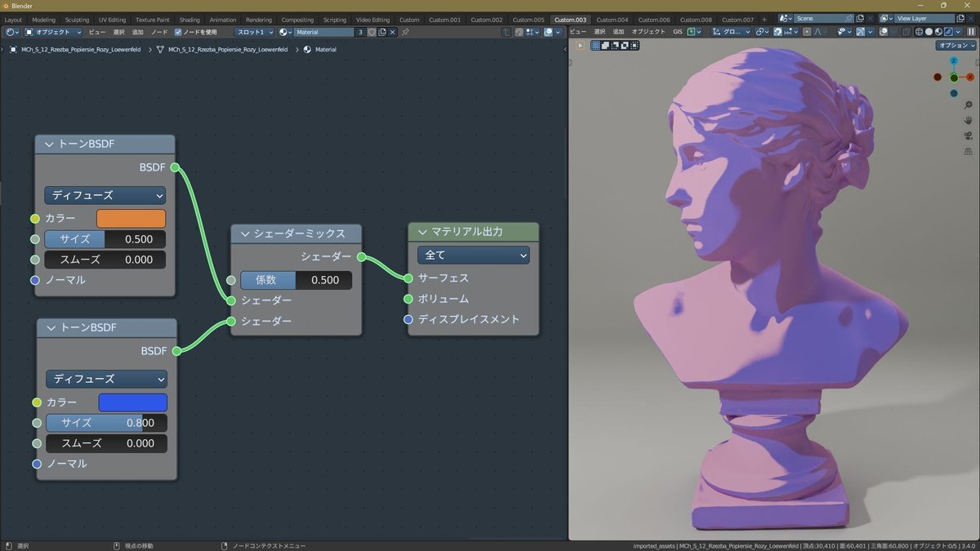Open the 全て target dropdown in material output

coord(474,255)
